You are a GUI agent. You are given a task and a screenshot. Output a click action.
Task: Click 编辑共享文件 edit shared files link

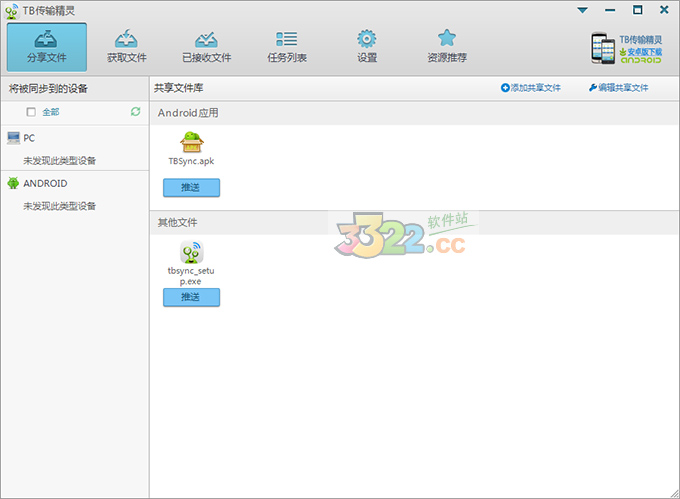coord(618,88)
